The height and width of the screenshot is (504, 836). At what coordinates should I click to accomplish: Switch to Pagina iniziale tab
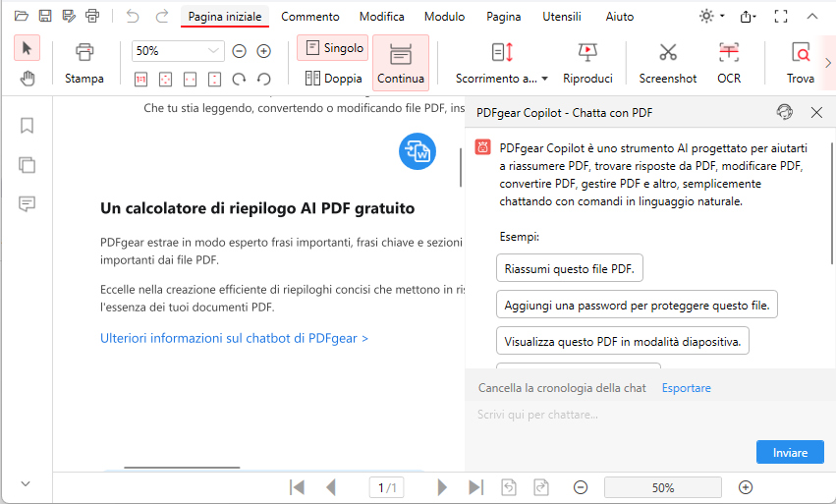click(225, 17)
